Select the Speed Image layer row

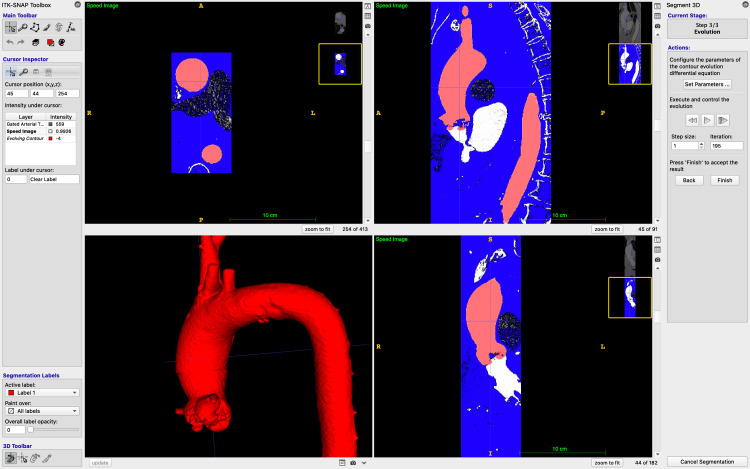click(x=40, y=131)
